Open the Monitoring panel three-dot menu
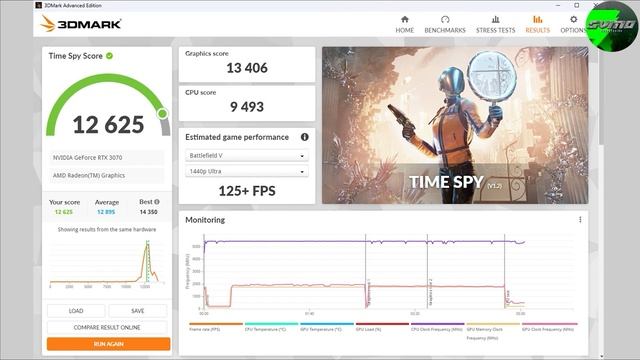Viewport: 640px width, 360px height. (580, 220)
